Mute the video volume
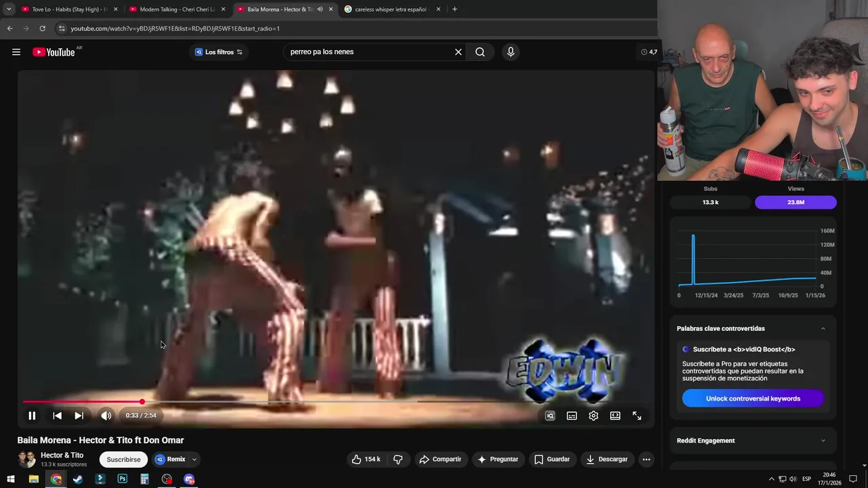Screen dimensions: 868x488 click(x=106, y=415)
